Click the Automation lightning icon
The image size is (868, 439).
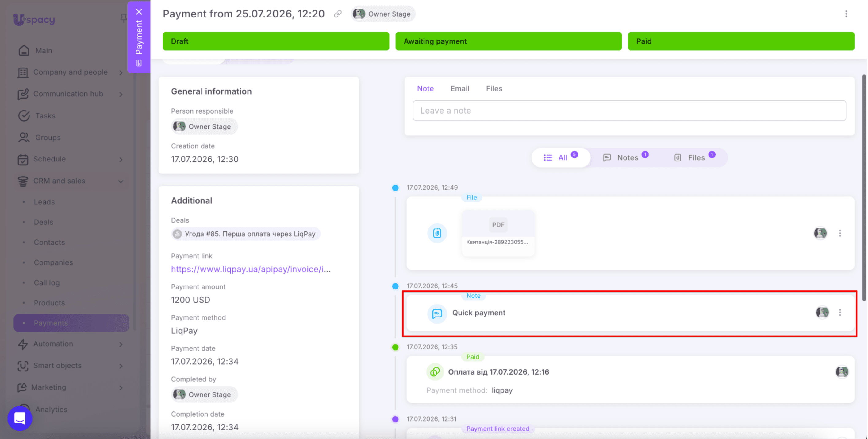(23, 344)
